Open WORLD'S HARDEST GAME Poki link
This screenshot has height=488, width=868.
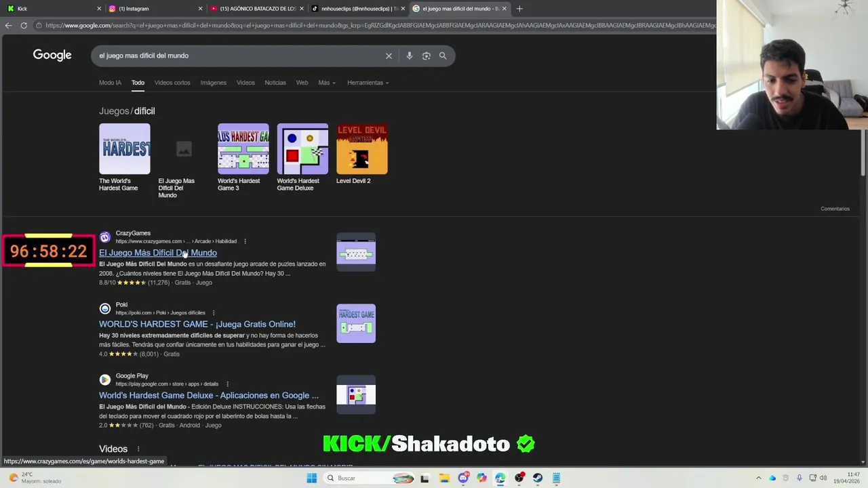197,324
